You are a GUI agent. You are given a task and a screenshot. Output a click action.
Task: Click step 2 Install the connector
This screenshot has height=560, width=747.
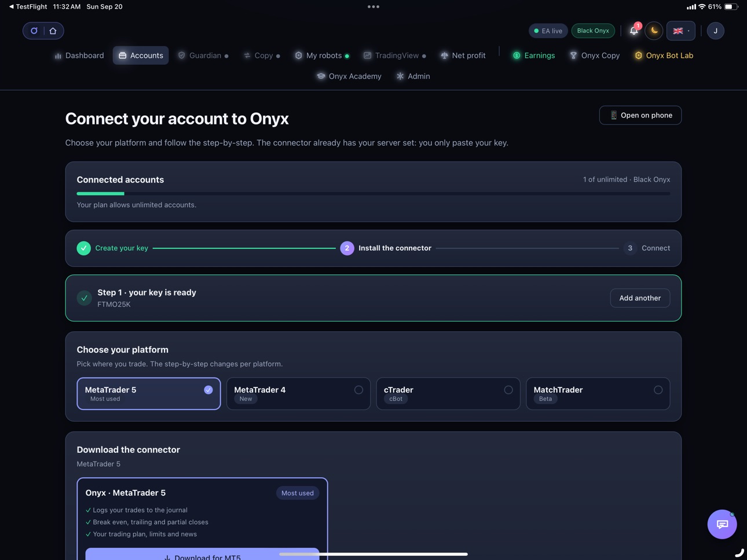click(386, 248)
